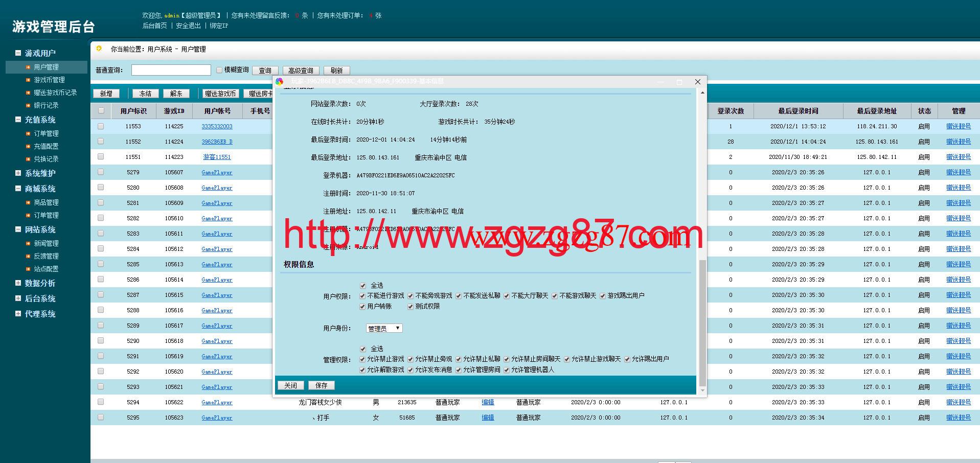The height and width of the screenshot is (463, 980).
Task: Click the orange arrow icon beside 站点配置
Action: (x=28, y=269)
